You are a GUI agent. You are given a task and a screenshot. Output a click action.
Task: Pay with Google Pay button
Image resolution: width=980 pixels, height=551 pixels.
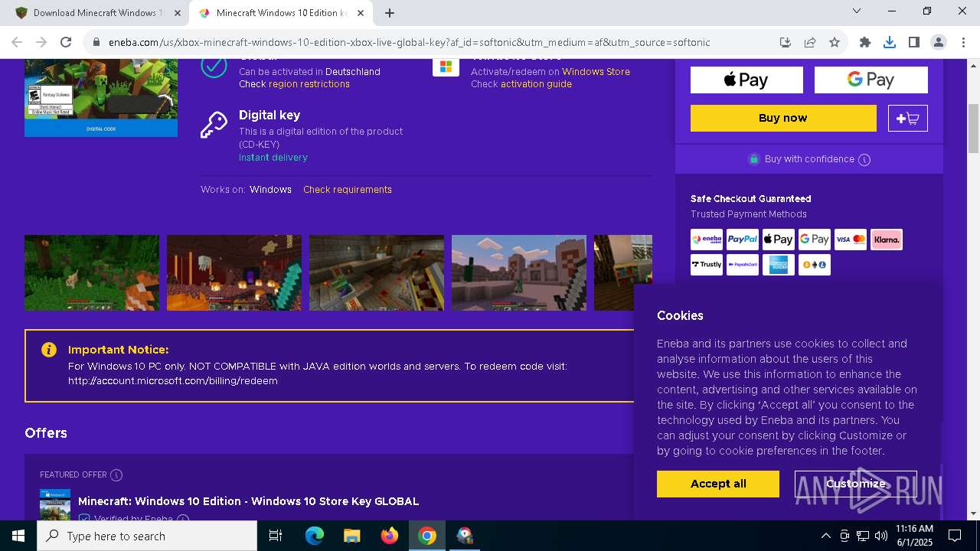[871, 80]
